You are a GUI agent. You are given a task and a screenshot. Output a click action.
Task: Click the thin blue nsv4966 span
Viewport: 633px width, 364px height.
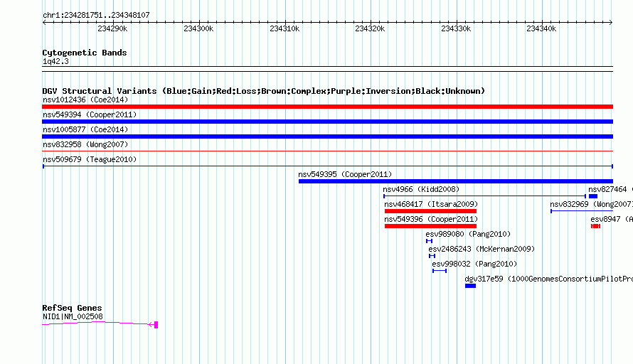click(x=484, y=196)
